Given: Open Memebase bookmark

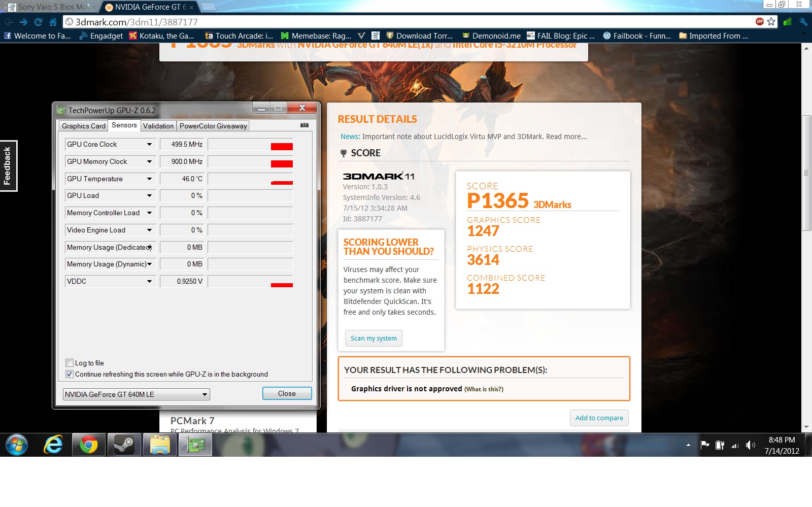Looking at the screenshot, I should click(316, 36).
